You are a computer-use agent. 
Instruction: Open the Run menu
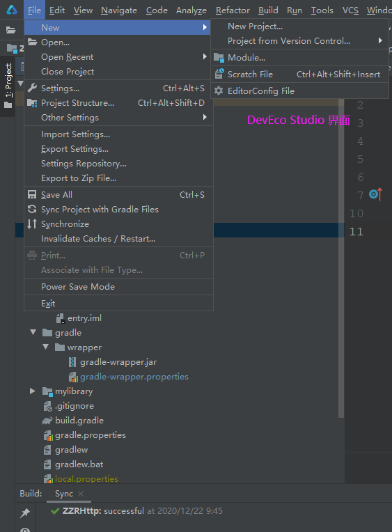point(295,10)
